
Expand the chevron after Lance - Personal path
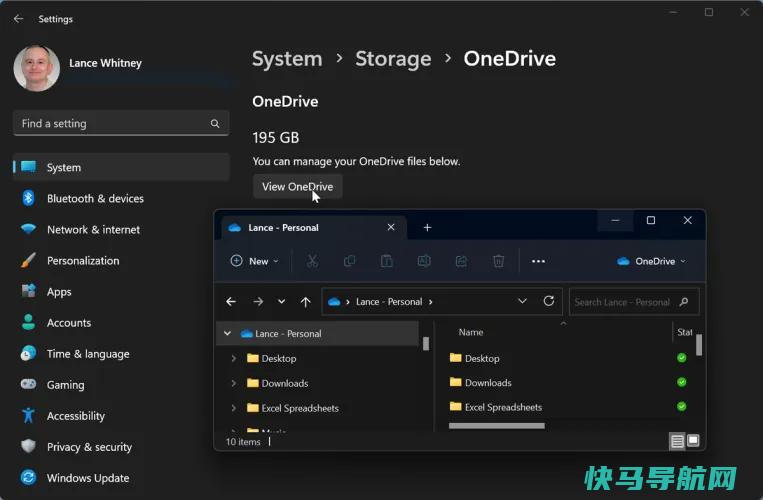(x=431, y=302)
